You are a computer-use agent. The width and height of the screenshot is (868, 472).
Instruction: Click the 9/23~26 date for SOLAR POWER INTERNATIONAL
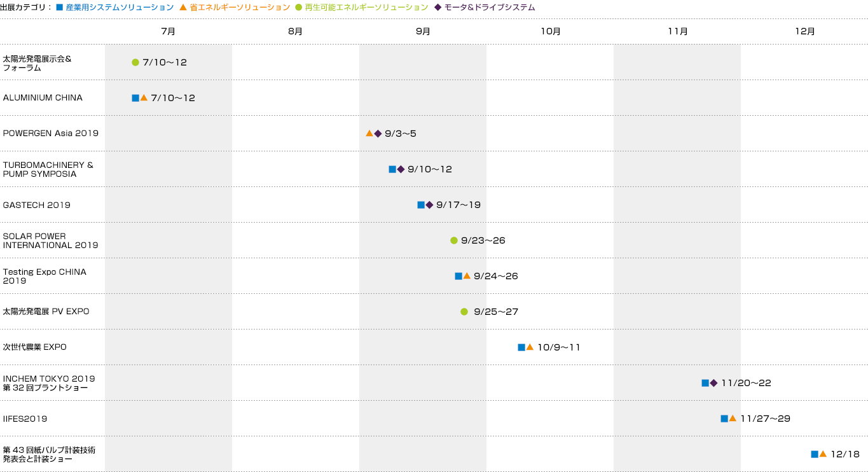click(x=483, y=240)
